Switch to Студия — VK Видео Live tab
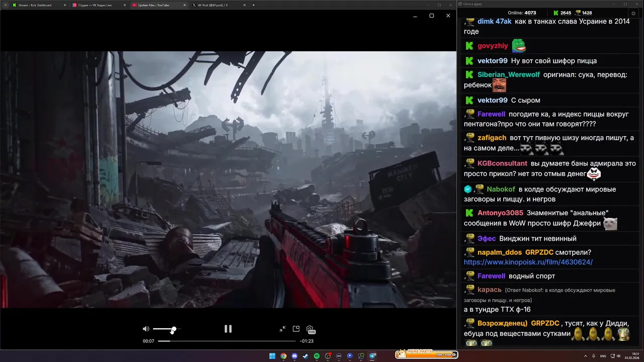Screen dimensions: 644x362 click(x=96, y=5)
